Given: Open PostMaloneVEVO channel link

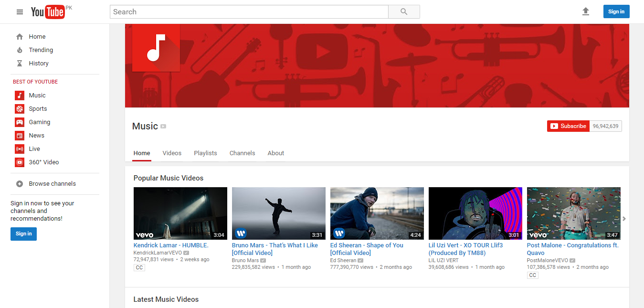Looking at the screenshot, I should pyautogui.click(x=548, y=260).
